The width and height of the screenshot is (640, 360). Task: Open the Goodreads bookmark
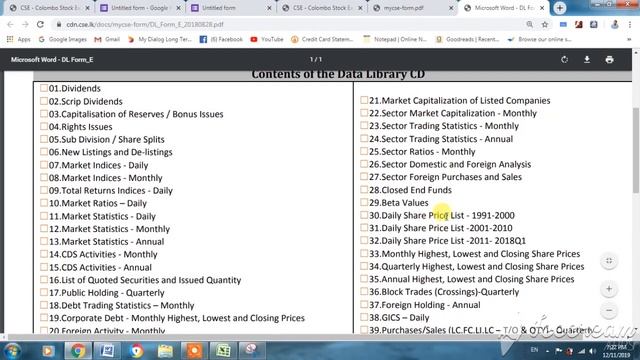(x=467, y=39)
